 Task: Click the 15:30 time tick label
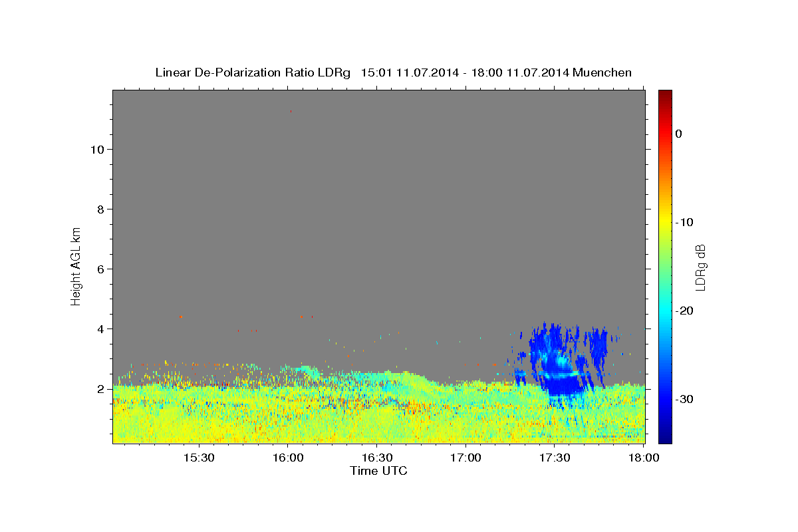(x=199, y=458)
